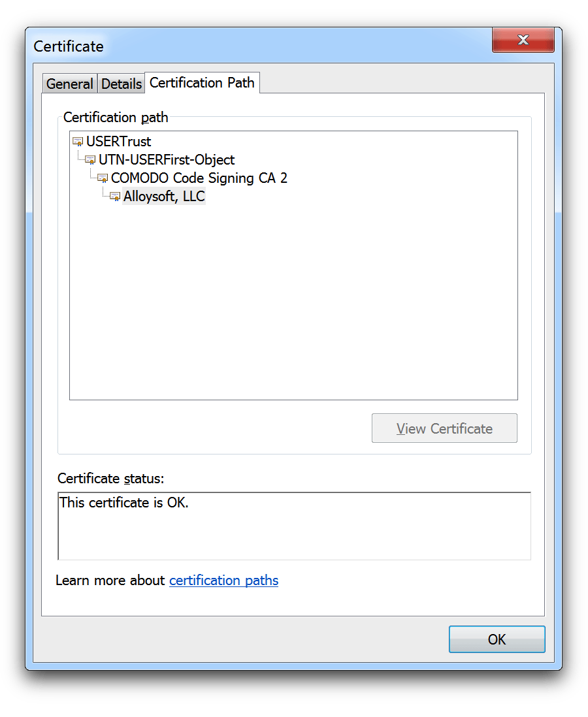Open the Details tab
The width and height of the screenshot is (588, 717).
point(122,84)
